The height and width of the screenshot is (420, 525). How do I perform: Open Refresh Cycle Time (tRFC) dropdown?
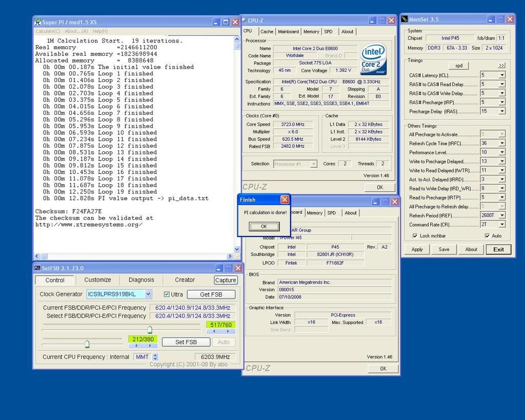coord(502,144)
